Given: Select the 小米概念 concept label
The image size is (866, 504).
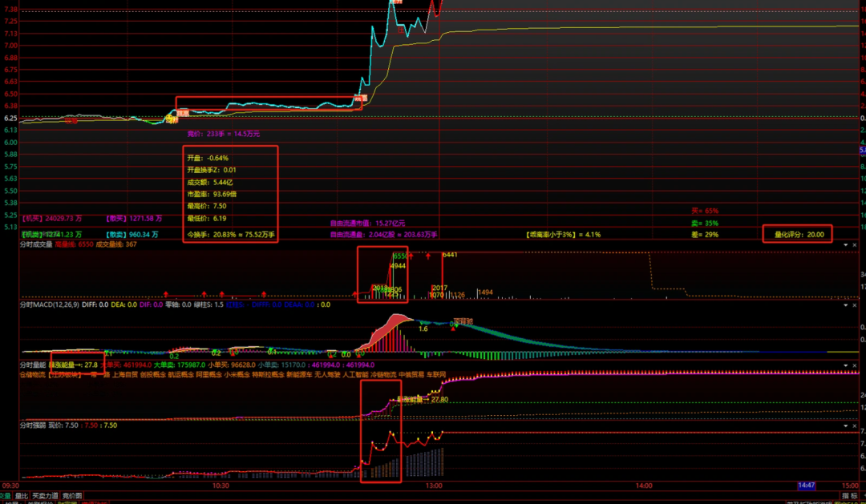Looking at the screenshot, I should pos(237,375).
